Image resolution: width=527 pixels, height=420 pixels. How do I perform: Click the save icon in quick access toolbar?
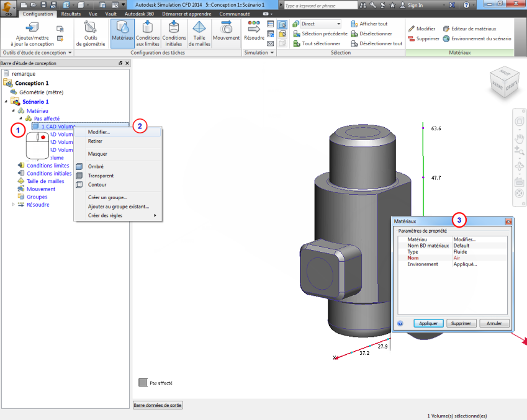[43, 5]
